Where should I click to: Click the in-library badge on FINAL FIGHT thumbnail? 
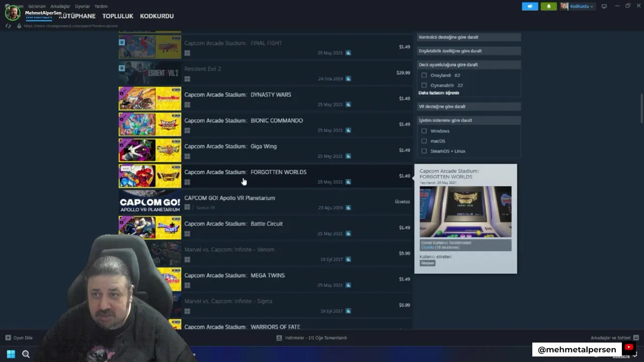122,42
